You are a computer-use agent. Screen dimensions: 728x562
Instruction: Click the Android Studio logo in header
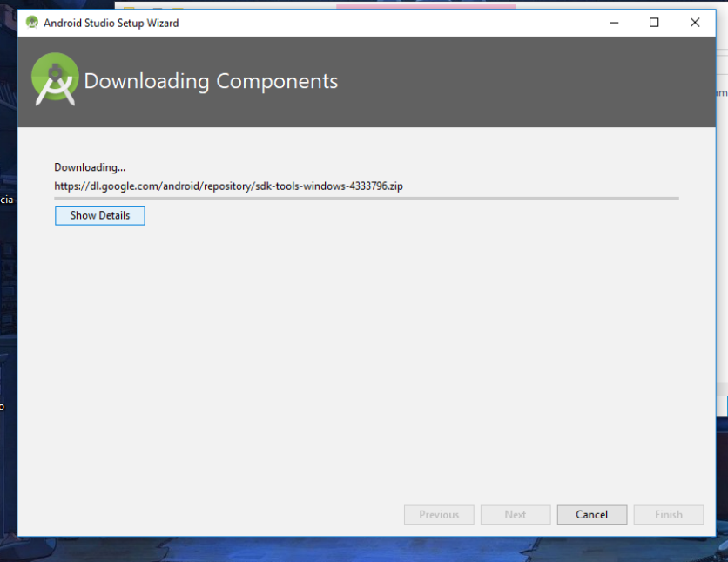[x=55, y=79]
